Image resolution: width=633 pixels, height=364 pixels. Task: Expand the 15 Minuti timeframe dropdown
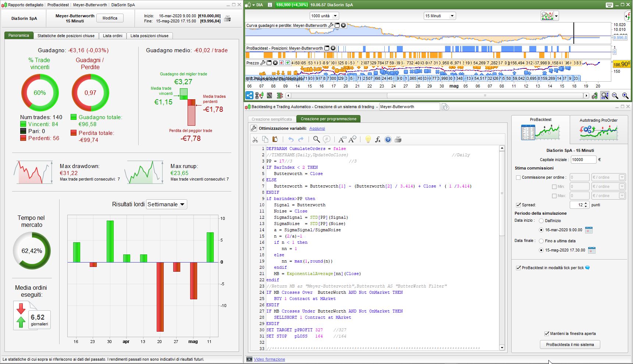[440, 16]
